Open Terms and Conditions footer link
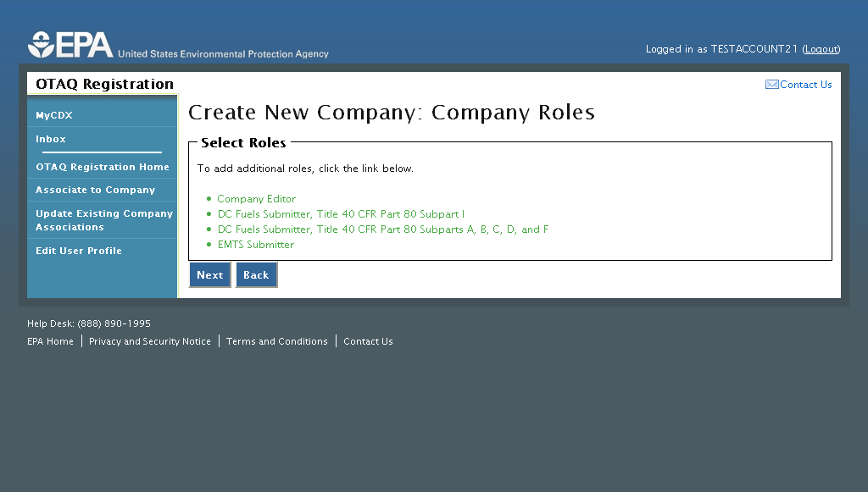The width and height of the screenshot is (868, 492). click(x=276, y=341)
